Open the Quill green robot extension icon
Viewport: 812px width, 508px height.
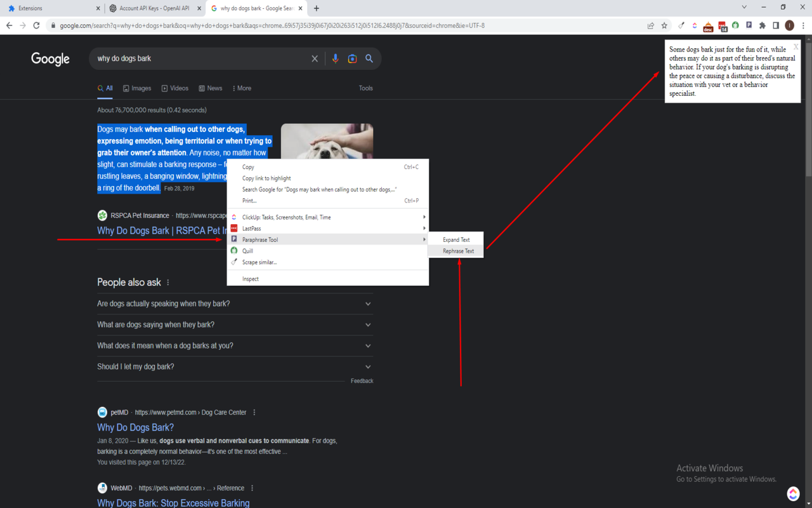click(x=735, y=25)
